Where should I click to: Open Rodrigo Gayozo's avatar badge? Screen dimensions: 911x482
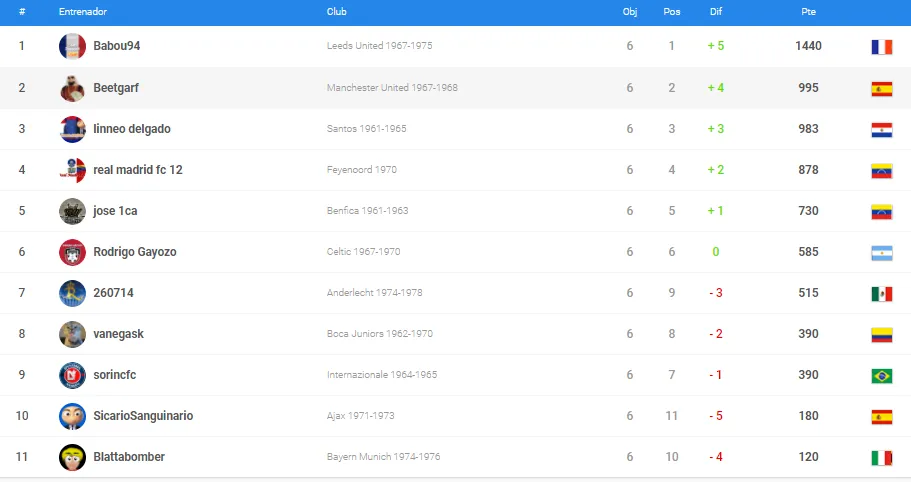73,252
